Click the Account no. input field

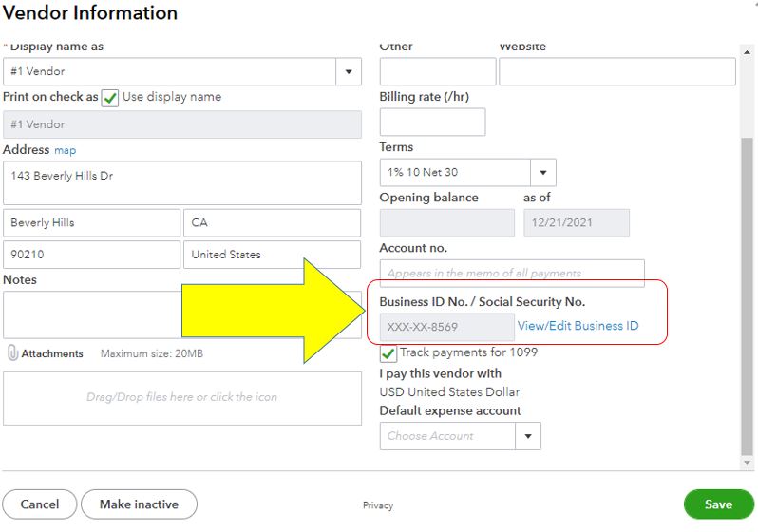click(x=511, y=273)
